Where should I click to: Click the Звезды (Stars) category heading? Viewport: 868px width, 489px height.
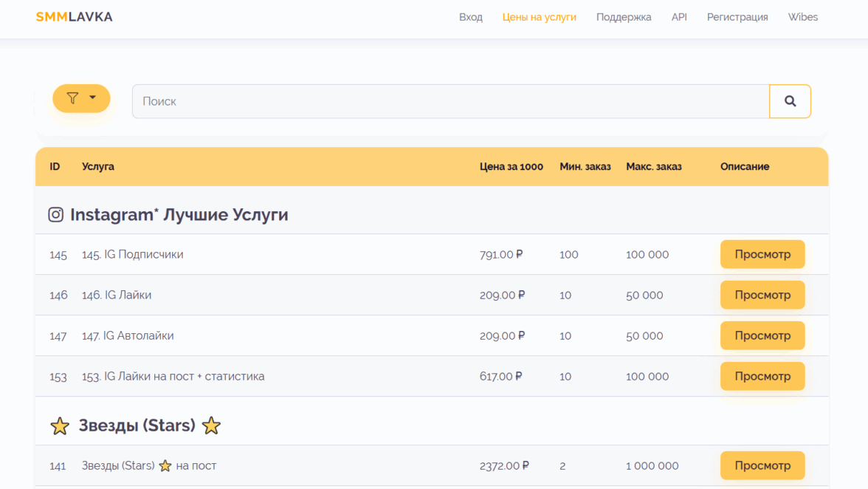pos(137,425)
